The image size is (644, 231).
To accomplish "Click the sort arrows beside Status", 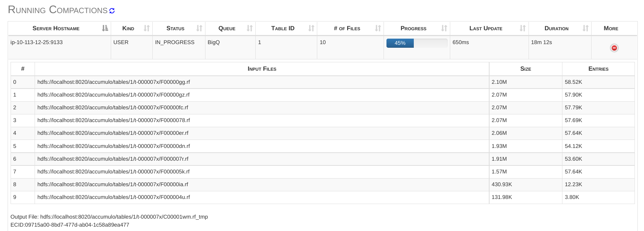I will pyautogui.click(x=199, y=28).
